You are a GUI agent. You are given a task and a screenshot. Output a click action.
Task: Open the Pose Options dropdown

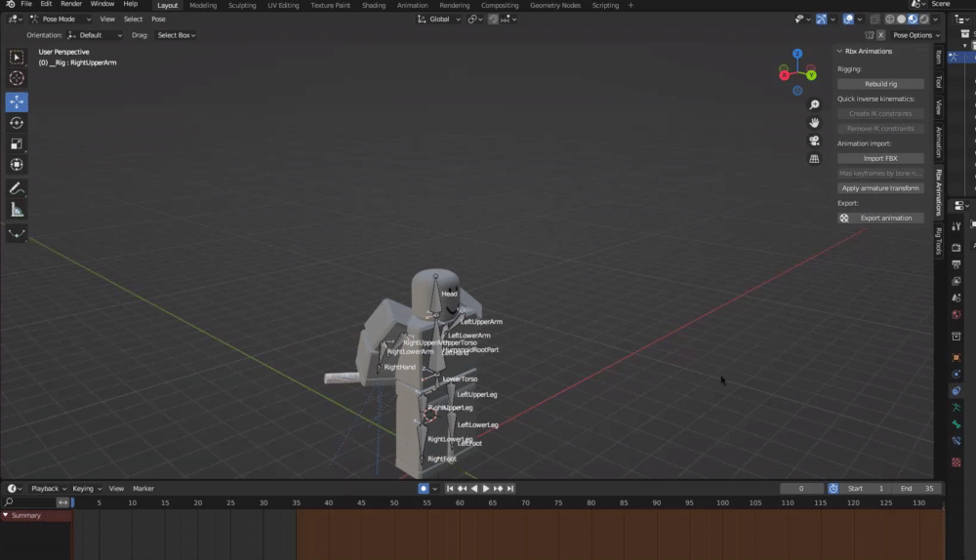[x=916, y=35]
